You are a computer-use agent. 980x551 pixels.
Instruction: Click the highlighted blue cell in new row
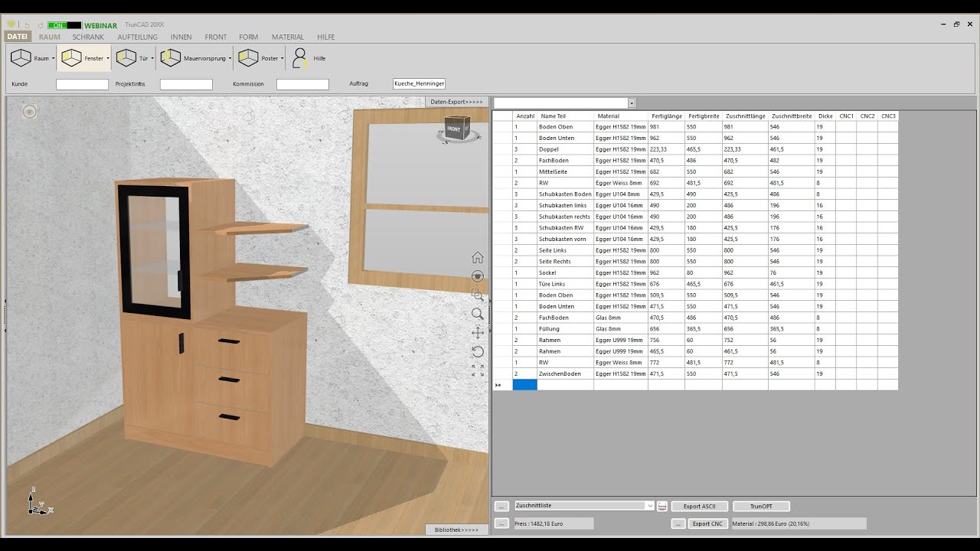(x=525, y=385)
